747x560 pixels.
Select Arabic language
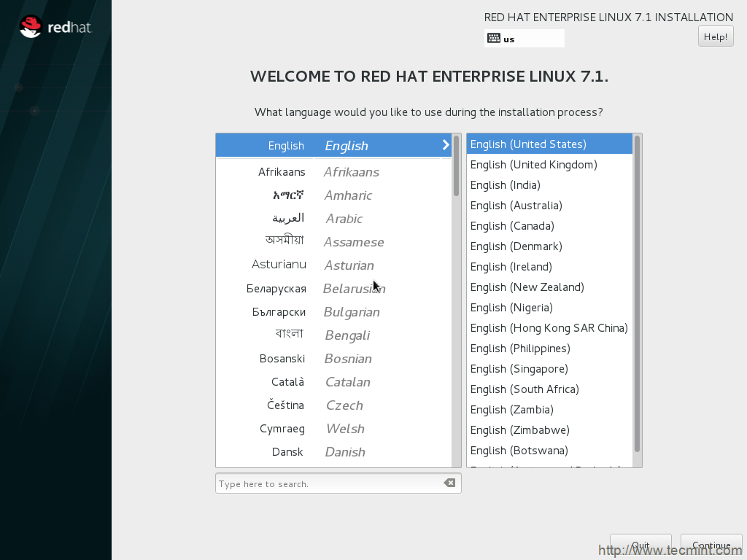(x=333, y=219)
